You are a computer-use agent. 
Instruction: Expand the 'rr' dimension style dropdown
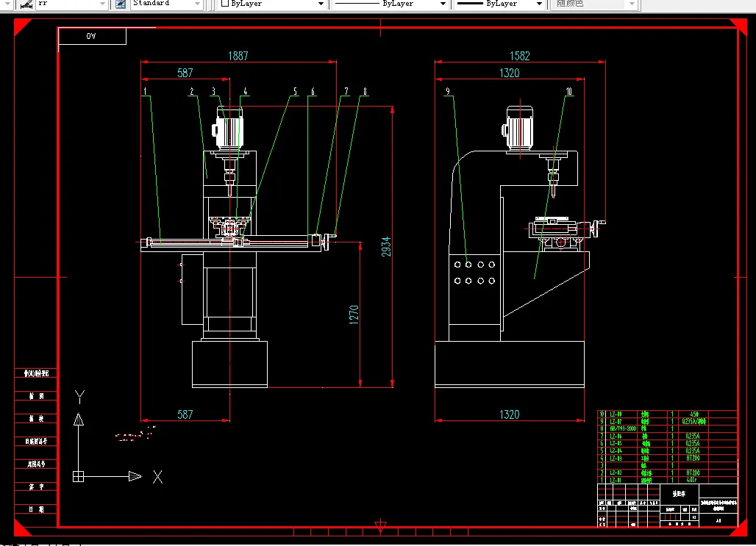point(102,4)
